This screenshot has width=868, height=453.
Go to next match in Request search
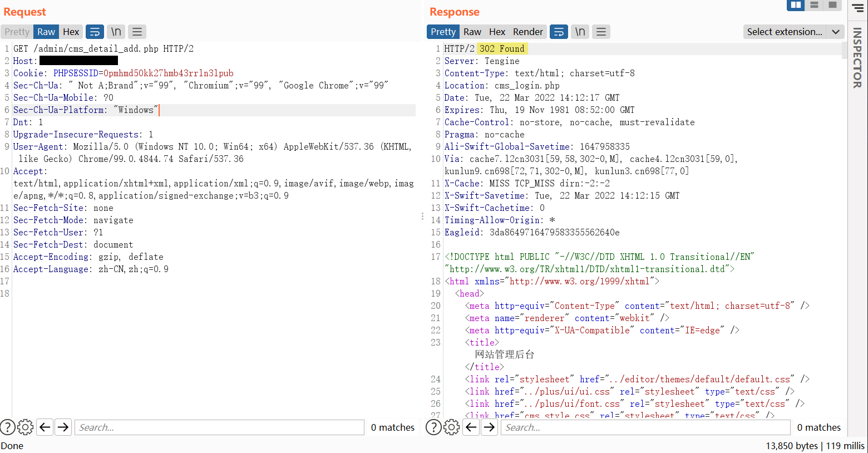pos(63,427)
